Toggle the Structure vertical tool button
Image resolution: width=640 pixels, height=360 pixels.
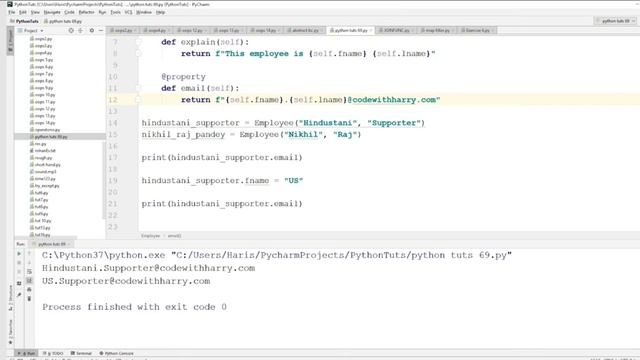coord(10,298)
